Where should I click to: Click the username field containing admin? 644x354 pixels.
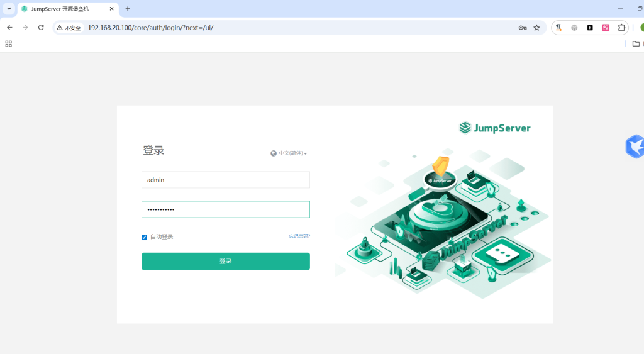point(225,180)
